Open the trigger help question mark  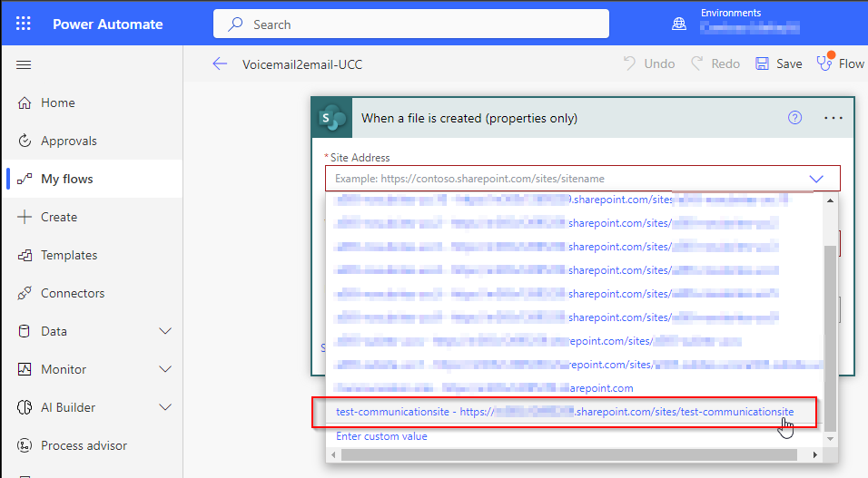point(795,117)
